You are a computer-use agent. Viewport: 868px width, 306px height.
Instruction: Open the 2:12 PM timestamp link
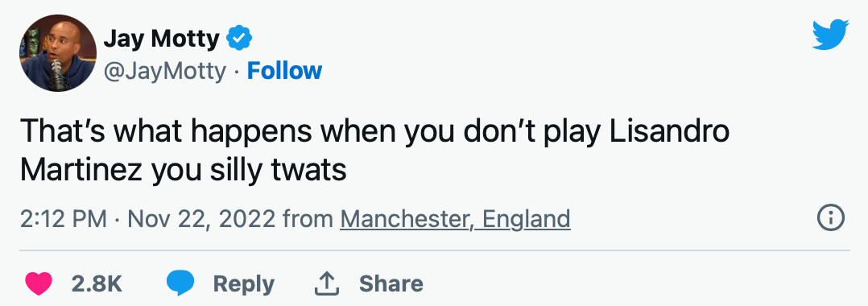pyautogui.click(x=63, y=219)
